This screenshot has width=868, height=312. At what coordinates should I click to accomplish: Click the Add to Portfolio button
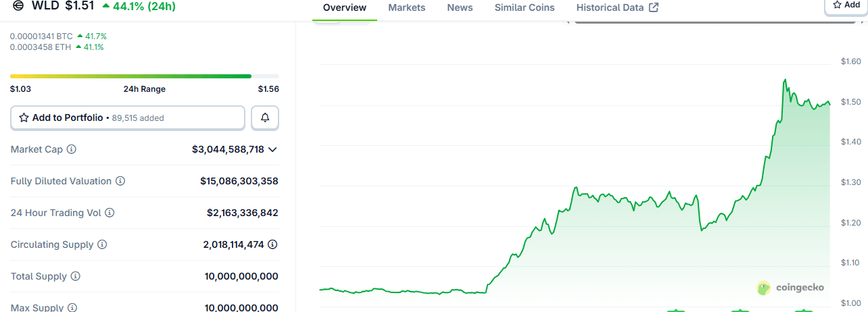[x=128, y=118]
